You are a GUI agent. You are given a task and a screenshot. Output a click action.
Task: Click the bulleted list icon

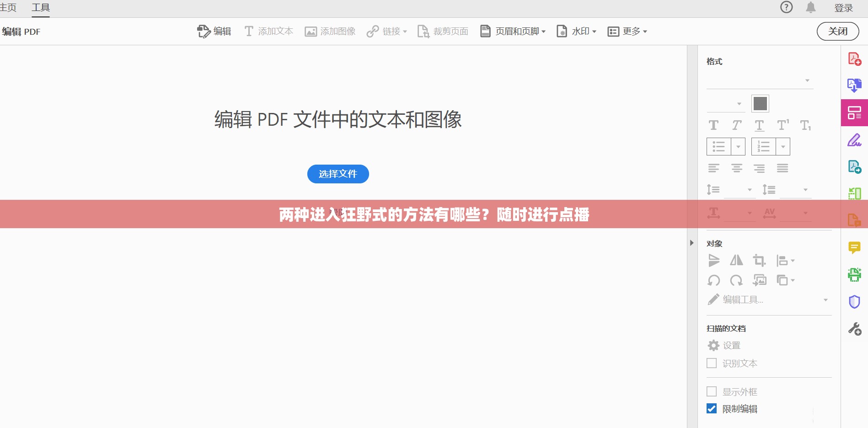pyautogui.click(x=718, y=146)
